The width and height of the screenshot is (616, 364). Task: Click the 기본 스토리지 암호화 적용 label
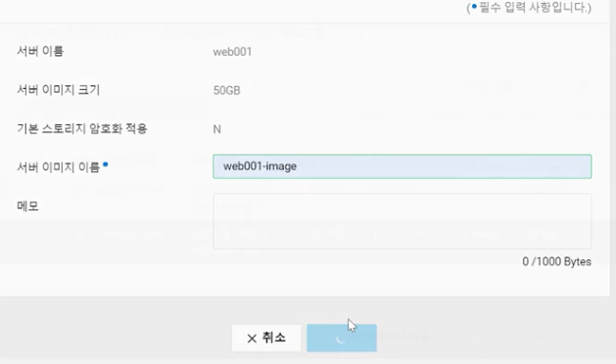(x=81, y=129)
